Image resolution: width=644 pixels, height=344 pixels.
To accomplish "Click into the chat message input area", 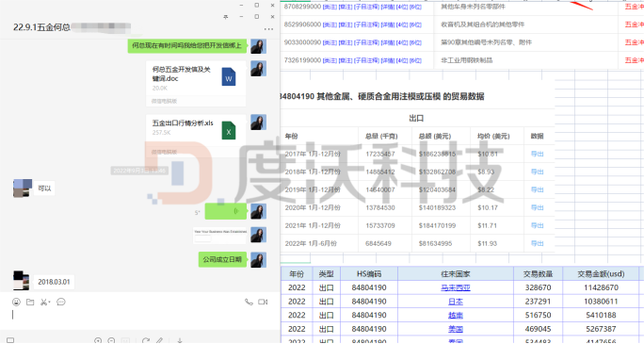I will pos(139,319).
